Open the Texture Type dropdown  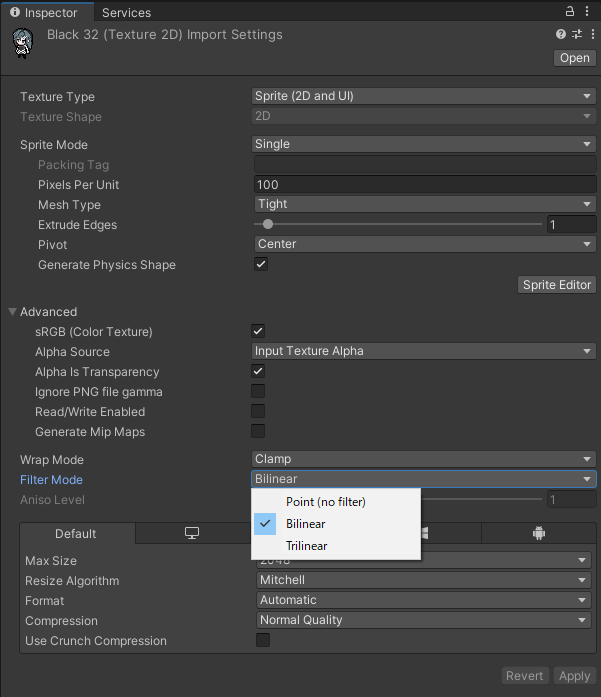pos(424,96)
